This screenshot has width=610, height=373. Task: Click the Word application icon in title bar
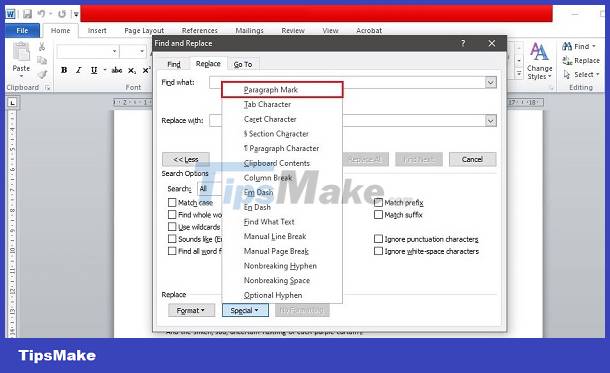[x=10, y=14]
